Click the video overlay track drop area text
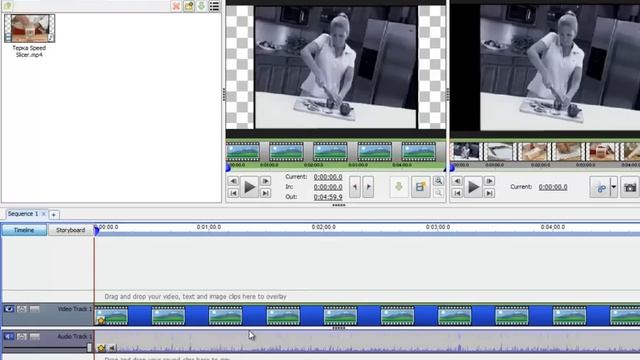Image resolution: width=640 pixels, height=360 pixels. point(195,297)
